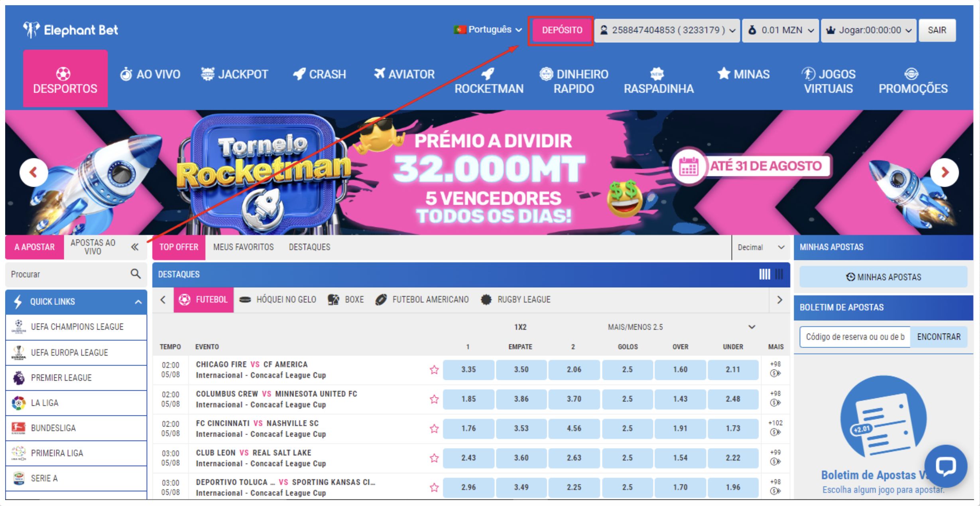Bet 3.35 on Chicago Fire win
Viewport: 980px width, 506px height.
click(x=468, y=370)
